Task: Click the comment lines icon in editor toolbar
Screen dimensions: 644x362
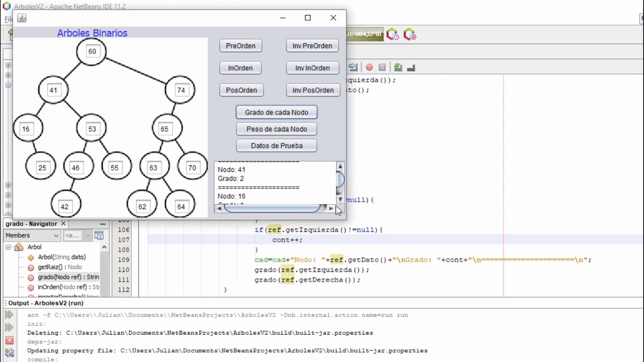Action: pos(398,67)
